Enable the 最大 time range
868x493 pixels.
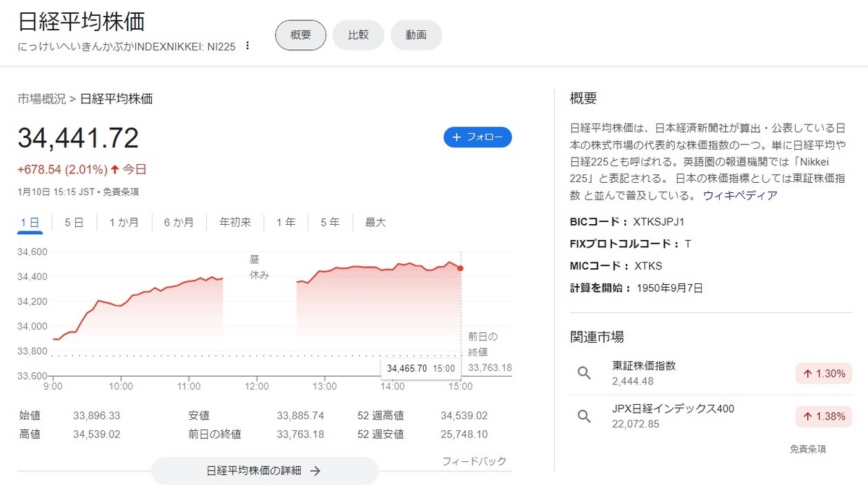tap(374, 223)
